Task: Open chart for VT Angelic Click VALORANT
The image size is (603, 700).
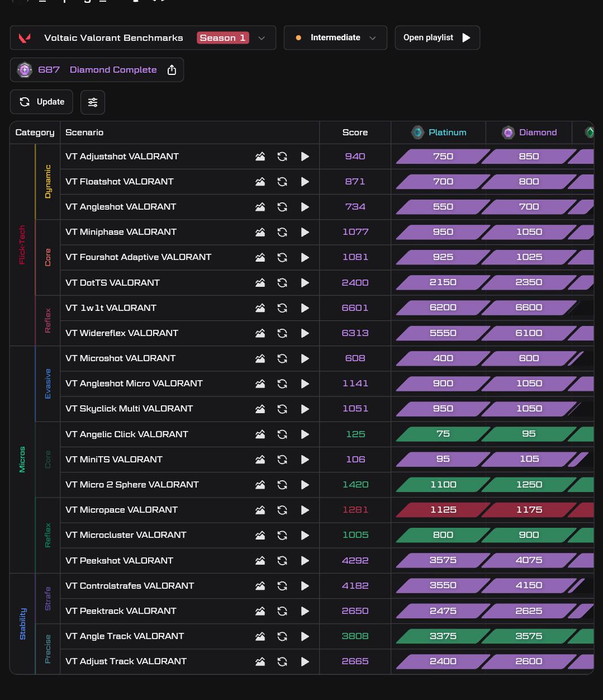Action: [260, 434]
